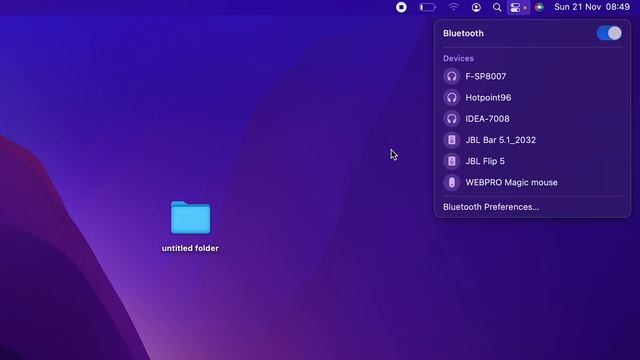Click the JBL Flip 5 speaker icon
This screenshot has width=640, height=360.
(x=451, y=161)
